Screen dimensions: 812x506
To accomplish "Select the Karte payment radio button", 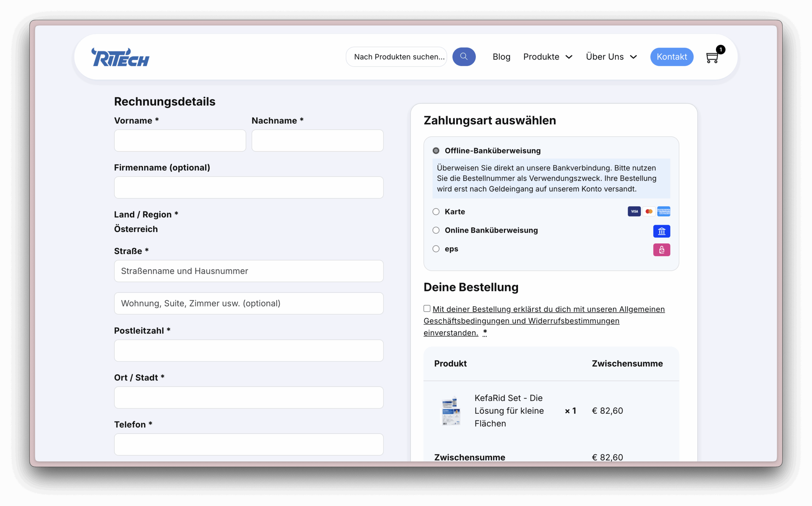I will tap(436, 211).
